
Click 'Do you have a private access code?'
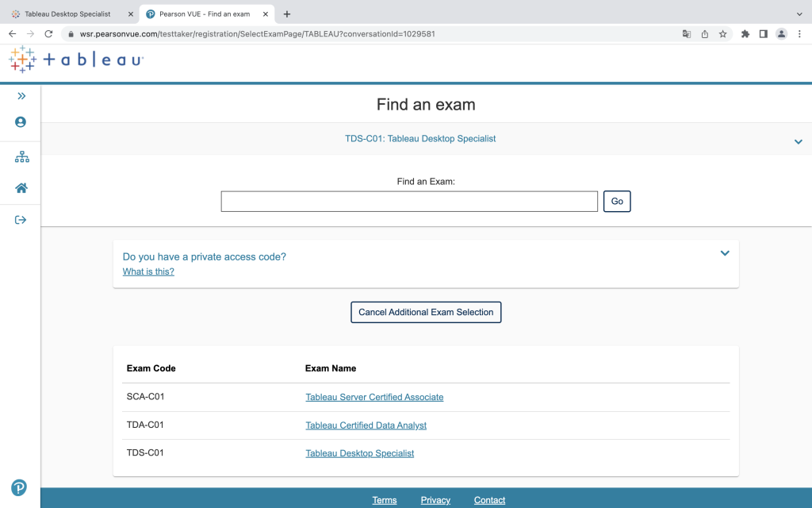[204, 256]
